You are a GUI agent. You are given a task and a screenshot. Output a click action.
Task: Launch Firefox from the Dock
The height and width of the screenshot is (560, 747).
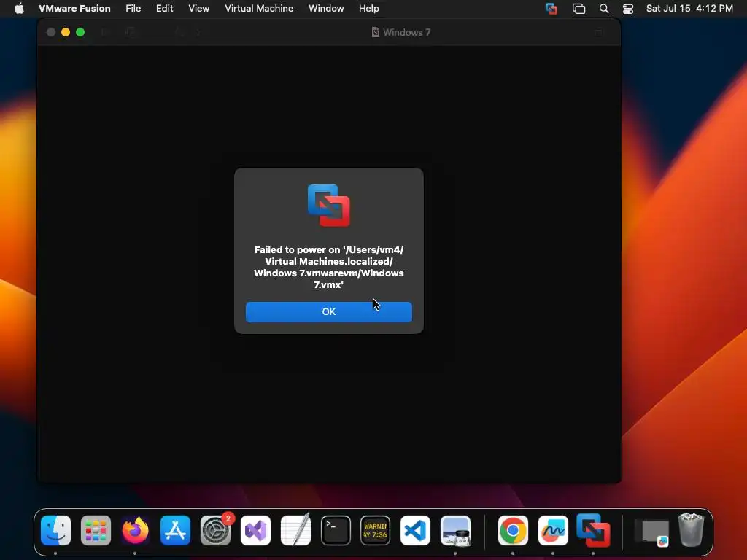coord(135,531)
